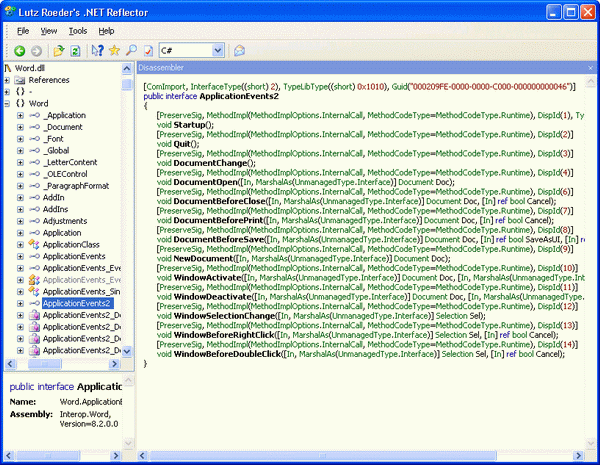600x465 pixels.
Task: Expand the ApplicationClass tree node
Action: point(20,245)
